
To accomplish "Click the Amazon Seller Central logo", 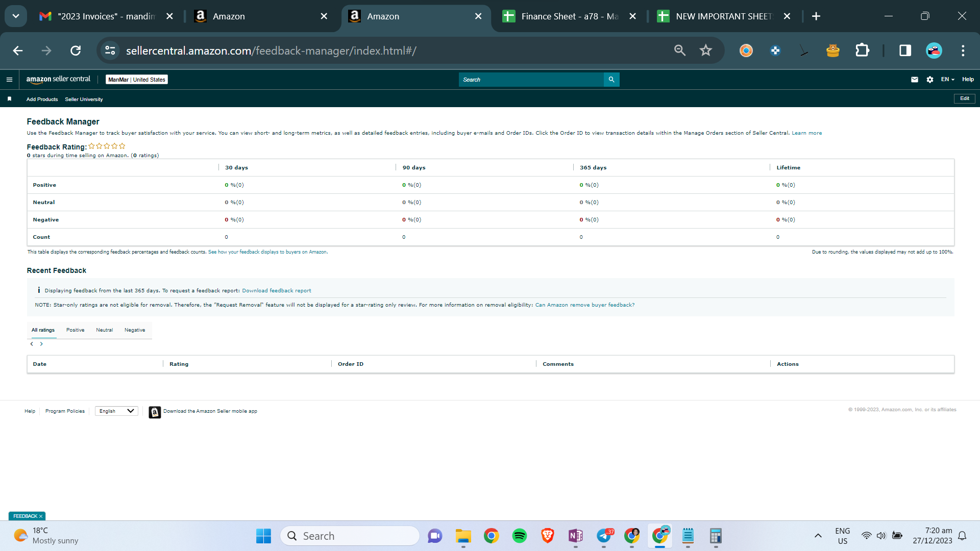I will click(58, 80).
